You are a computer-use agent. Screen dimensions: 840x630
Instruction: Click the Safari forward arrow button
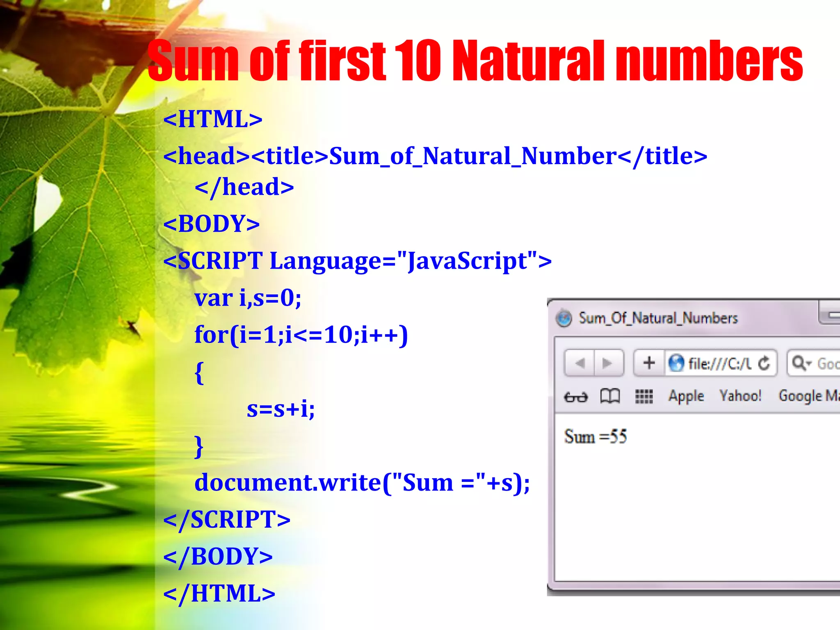point(609,363)
